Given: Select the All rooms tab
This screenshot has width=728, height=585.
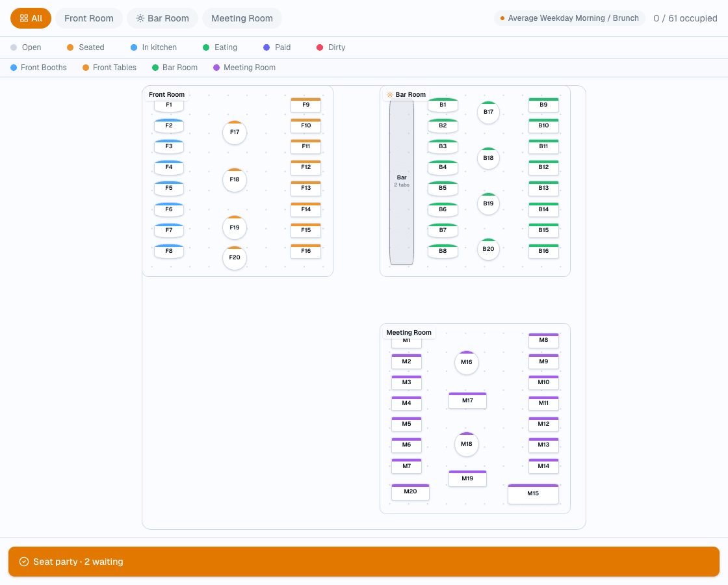Looking at the screenshot, I should tap(31, 19).
